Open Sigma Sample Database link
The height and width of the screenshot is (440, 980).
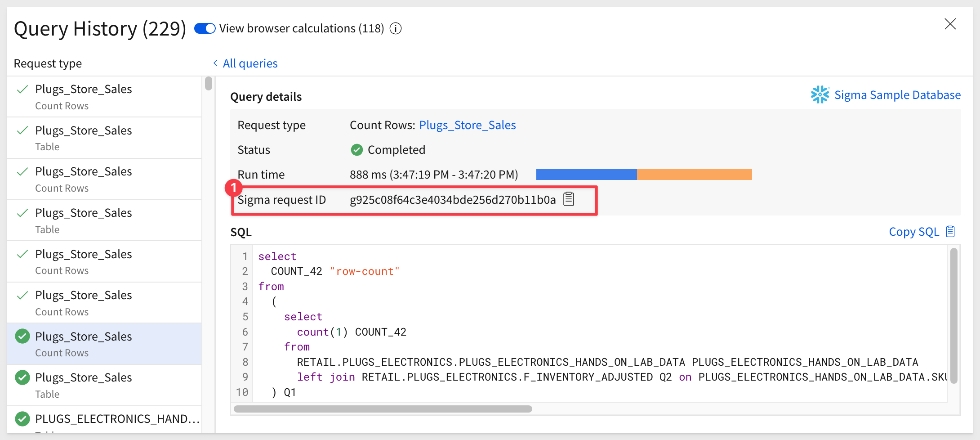pos(897,95)
